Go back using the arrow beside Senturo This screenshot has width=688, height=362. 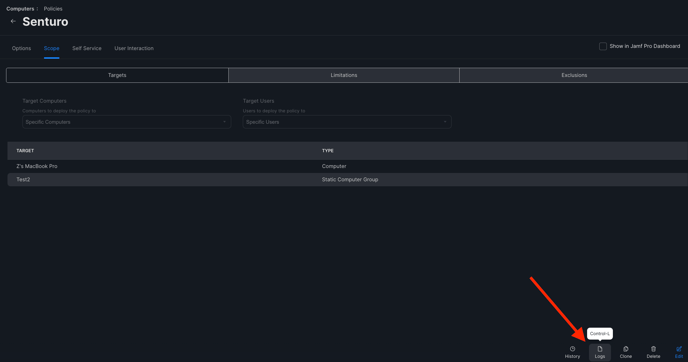pyautogui.click(x=13, y=21)
